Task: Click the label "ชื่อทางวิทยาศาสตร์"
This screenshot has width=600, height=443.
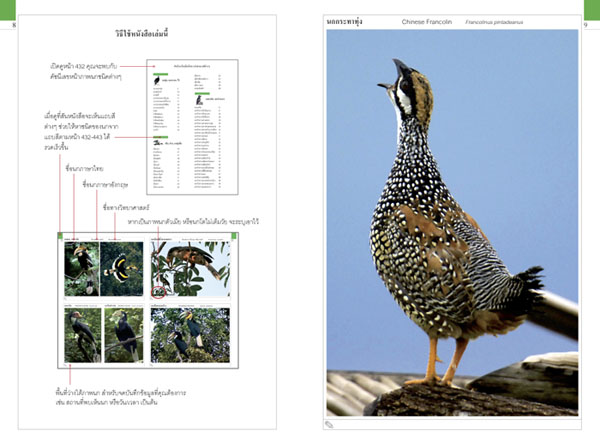Action: coord(126,207)
